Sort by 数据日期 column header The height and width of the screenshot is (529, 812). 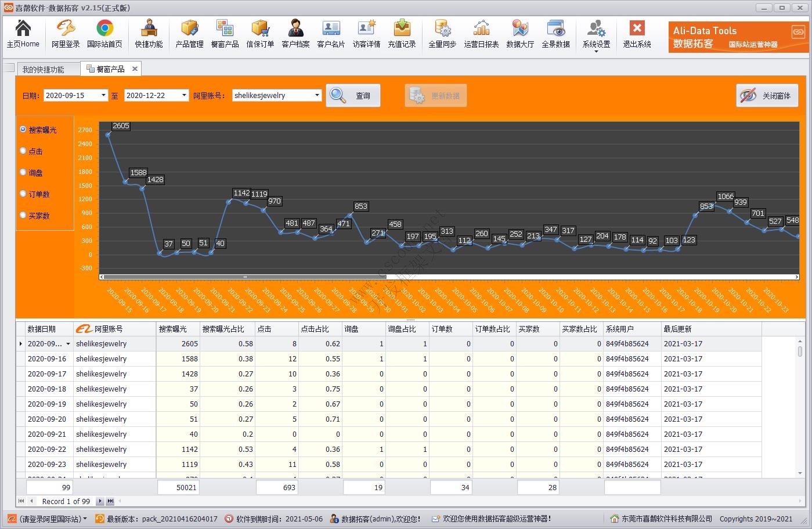pos(49,329)
